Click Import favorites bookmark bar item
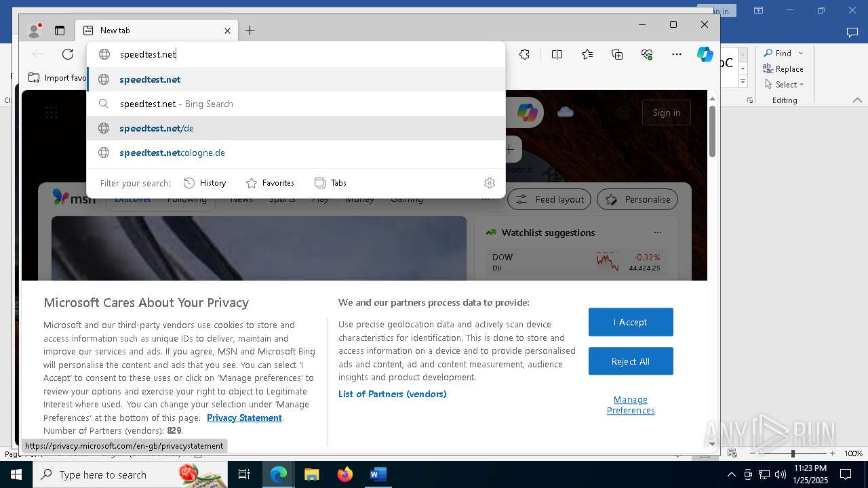This screenshot has width=868, height=488. pos(58,78)
